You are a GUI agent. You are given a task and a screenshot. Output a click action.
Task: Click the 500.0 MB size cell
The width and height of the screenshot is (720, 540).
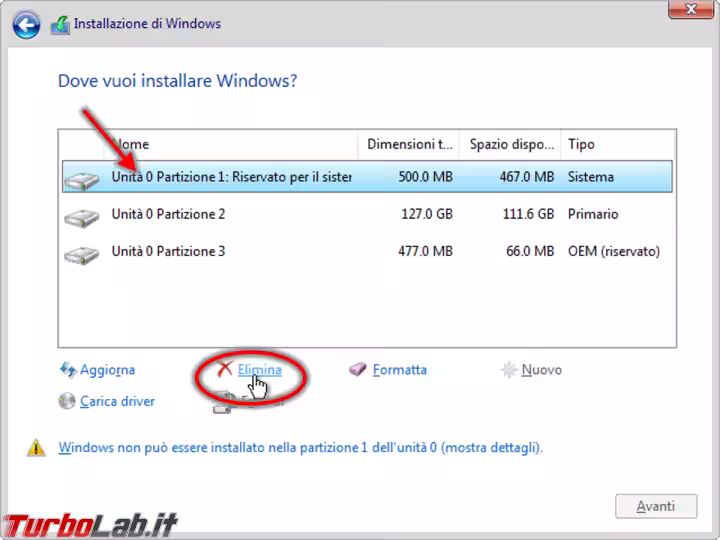pyautogui.click(x=425, y=177)
